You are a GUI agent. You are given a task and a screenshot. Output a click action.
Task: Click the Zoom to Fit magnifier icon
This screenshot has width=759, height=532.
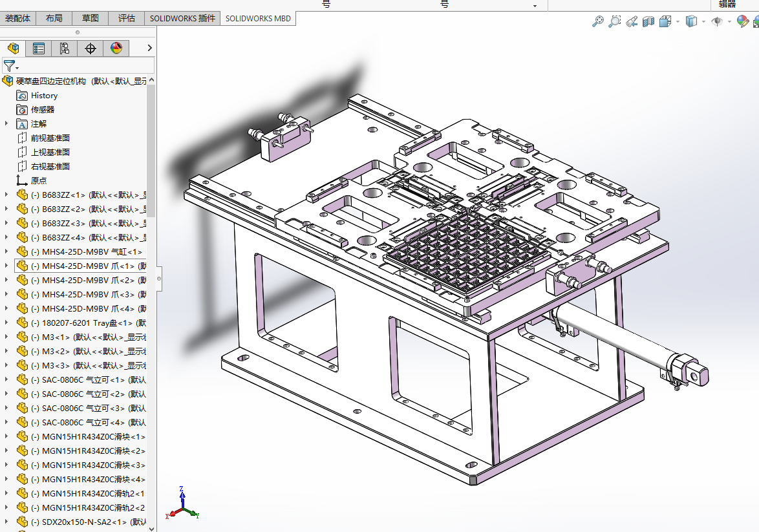[x=598, y=21]
